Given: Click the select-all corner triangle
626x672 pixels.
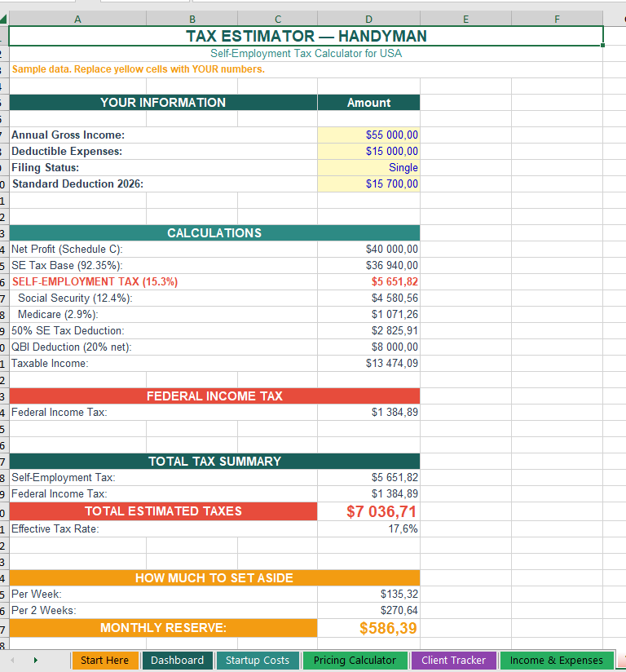Looking at the screenshot, I should [x=3, y=19].
